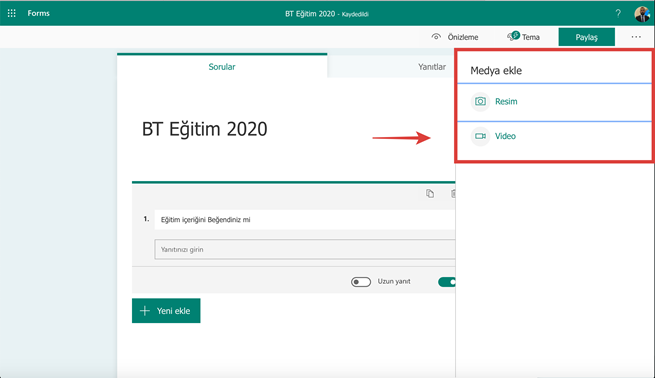Copy question 1 with the duplicate icon

pos(430,193)
